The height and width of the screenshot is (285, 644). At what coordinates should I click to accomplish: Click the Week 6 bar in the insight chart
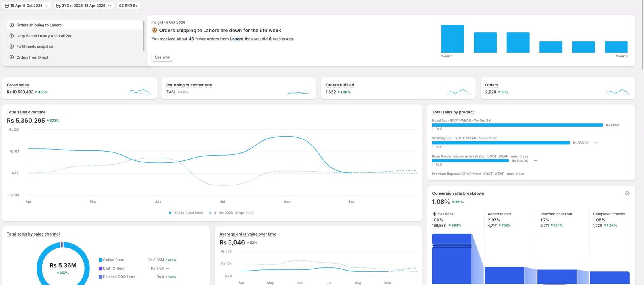616,47
